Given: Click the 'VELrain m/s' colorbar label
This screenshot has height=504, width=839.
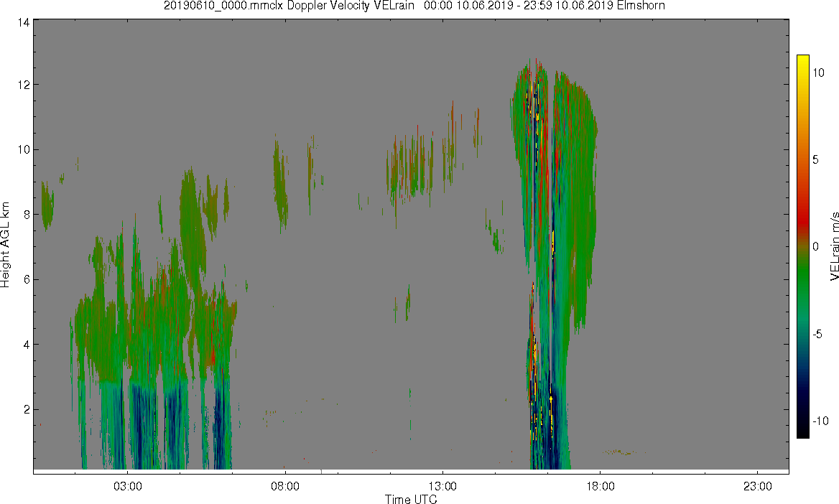Looking at the screenshot, I should [x=834, y=246].
